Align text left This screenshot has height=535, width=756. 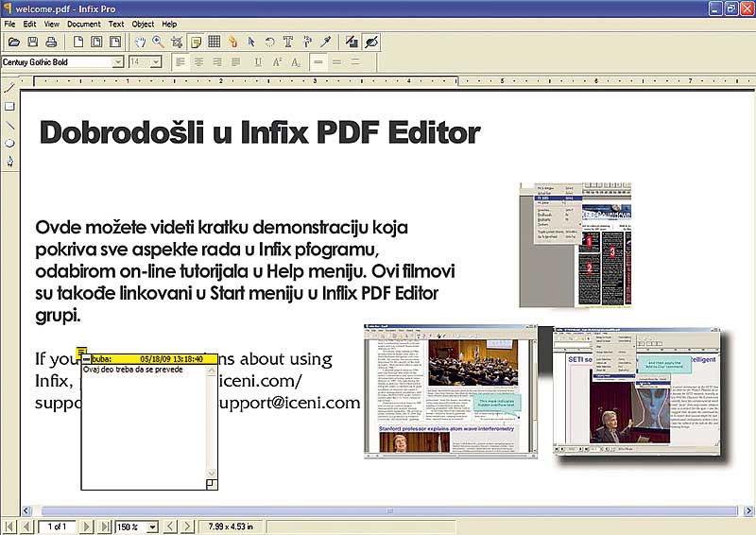coord(180,62)
